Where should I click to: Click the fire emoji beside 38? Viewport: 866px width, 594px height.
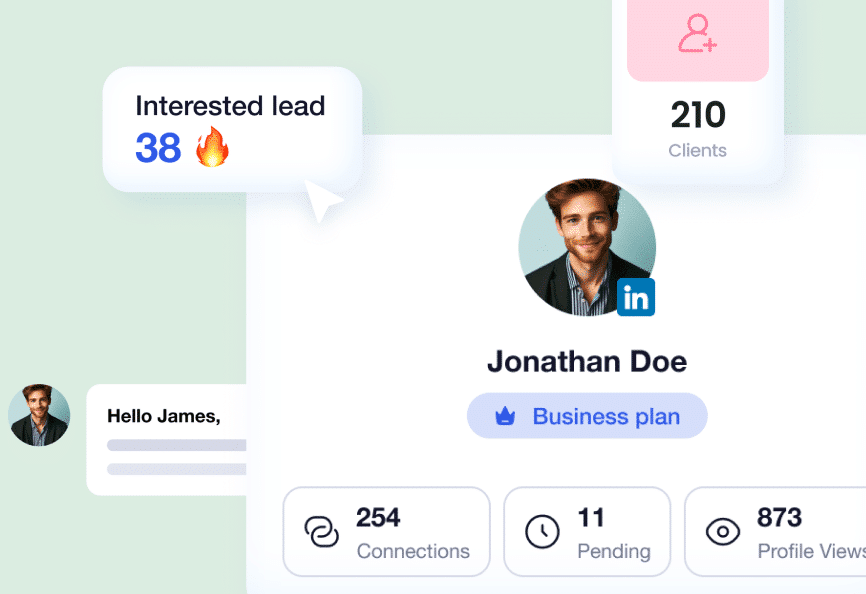[x=212, y=147]
